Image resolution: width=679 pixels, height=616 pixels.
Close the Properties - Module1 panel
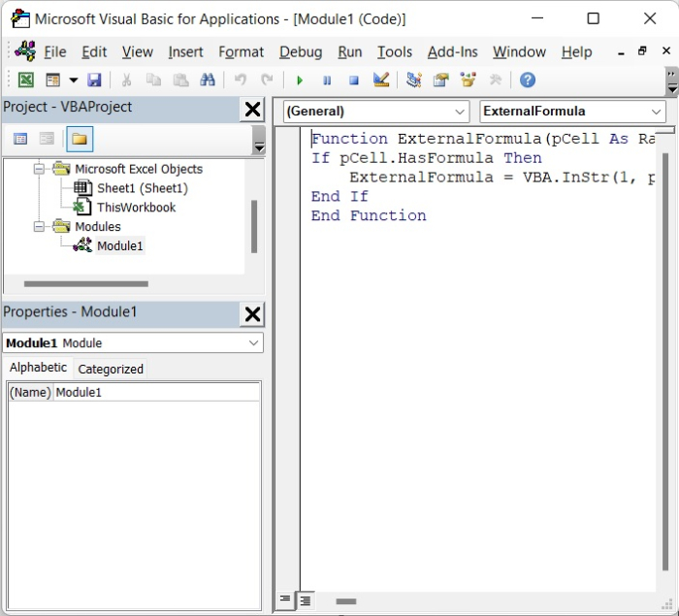252,313
